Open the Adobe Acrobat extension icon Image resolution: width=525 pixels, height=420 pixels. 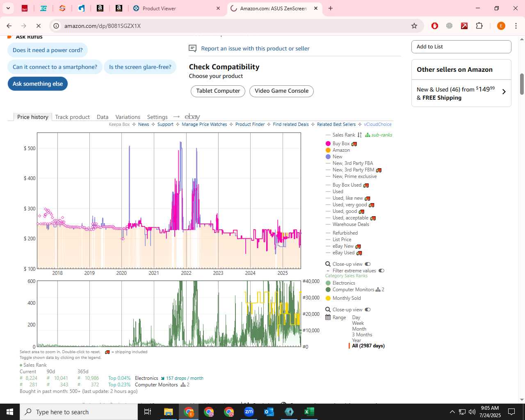pos(464,26)
